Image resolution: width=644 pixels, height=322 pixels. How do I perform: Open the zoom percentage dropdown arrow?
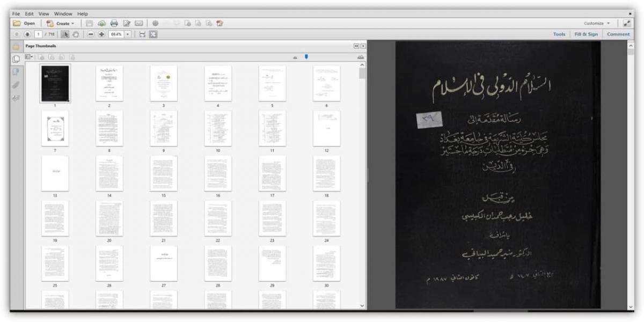click(128, 34)
